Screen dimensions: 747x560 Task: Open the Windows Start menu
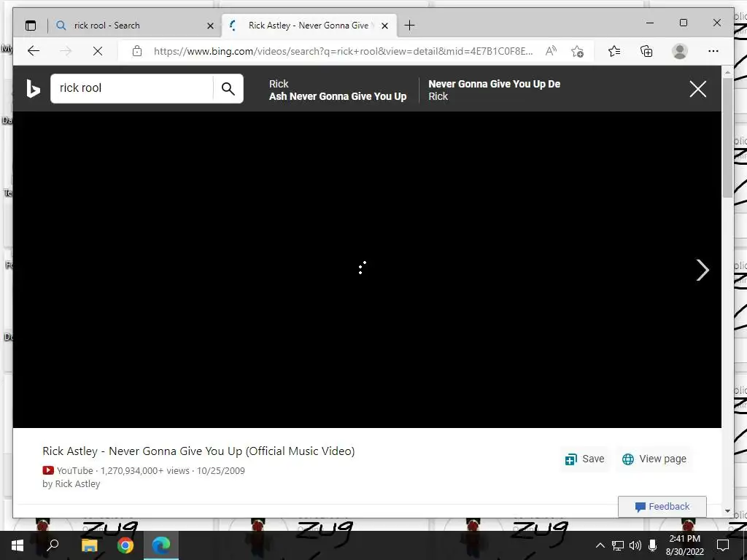(x=18, y=545)
